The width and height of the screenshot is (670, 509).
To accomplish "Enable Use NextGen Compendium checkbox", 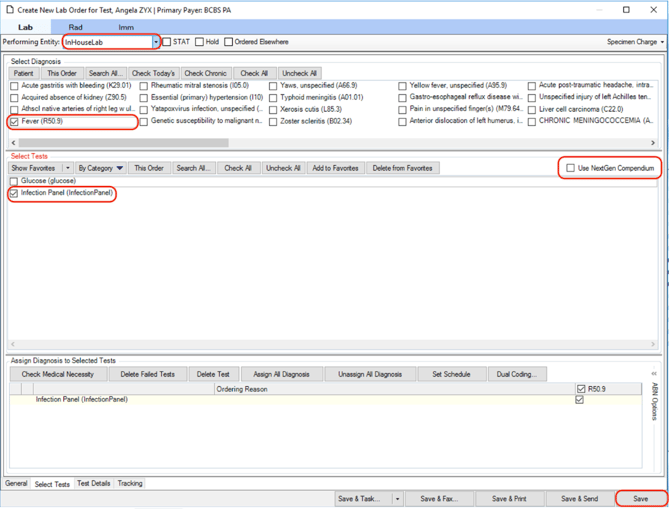I will (570, 168).
